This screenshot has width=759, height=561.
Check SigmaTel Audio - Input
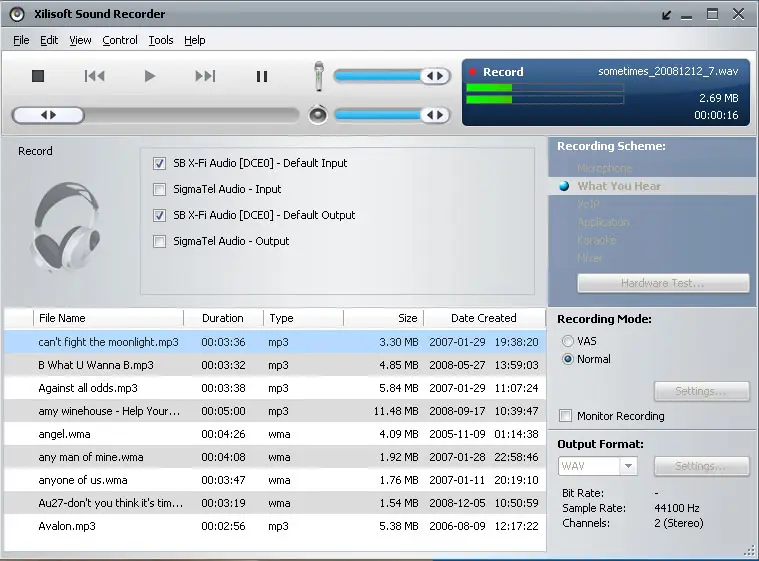coord(159,189)
